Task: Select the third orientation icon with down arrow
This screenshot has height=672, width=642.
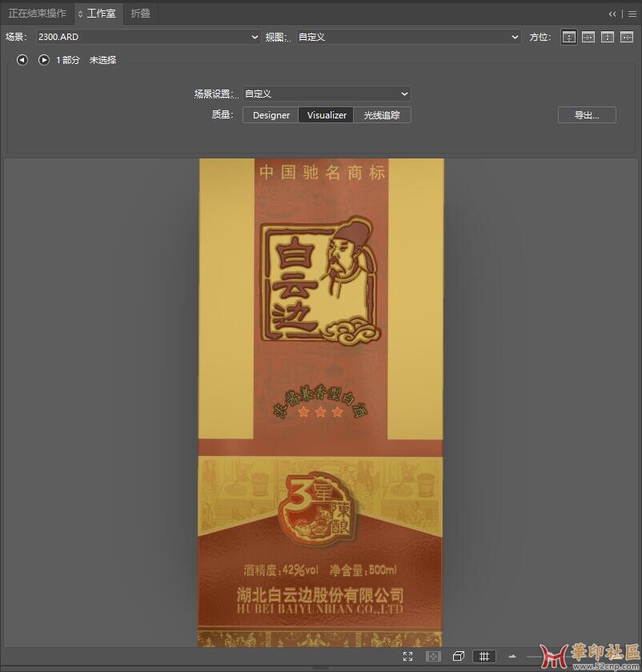Action: coord(608,38)
